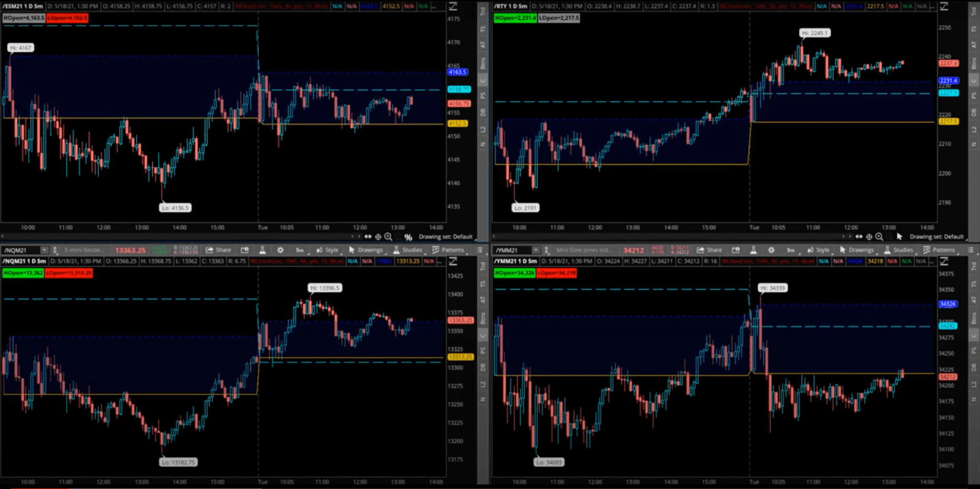Open the Studies menu on the /YMM21 chart
The image size is (980, 489).
[899, 250]
